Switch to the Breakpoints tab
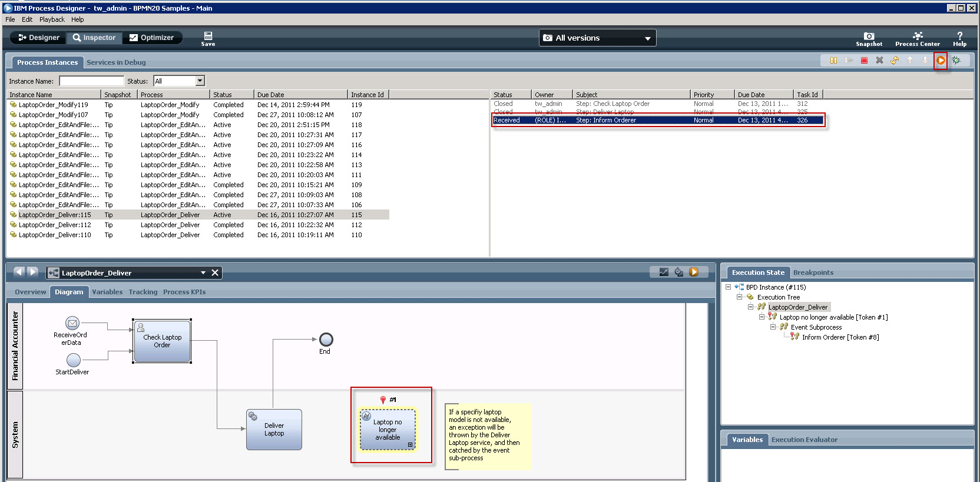Image resolution: width=980 pixels, height=482 pixels. pos(813,272)
